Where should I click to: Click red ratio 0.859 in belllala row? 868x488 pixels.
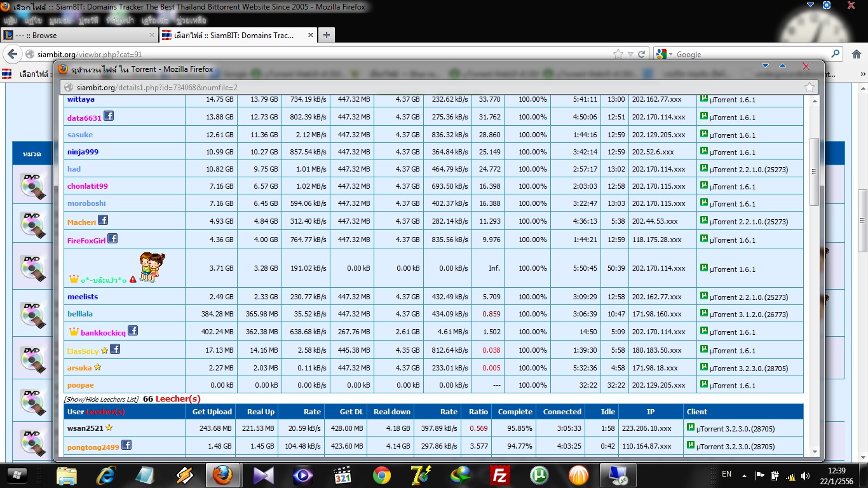click(491, 314)
